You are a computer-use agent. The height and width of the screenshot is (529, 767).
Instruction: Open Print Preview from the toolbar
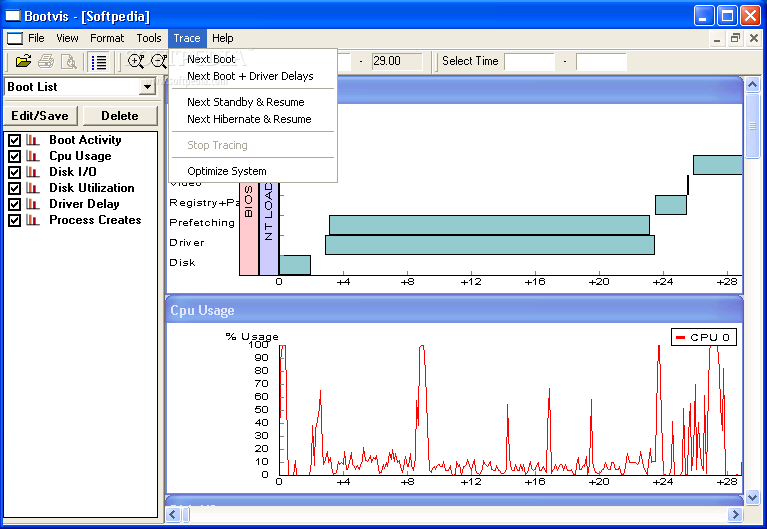[x=69, y=61]
